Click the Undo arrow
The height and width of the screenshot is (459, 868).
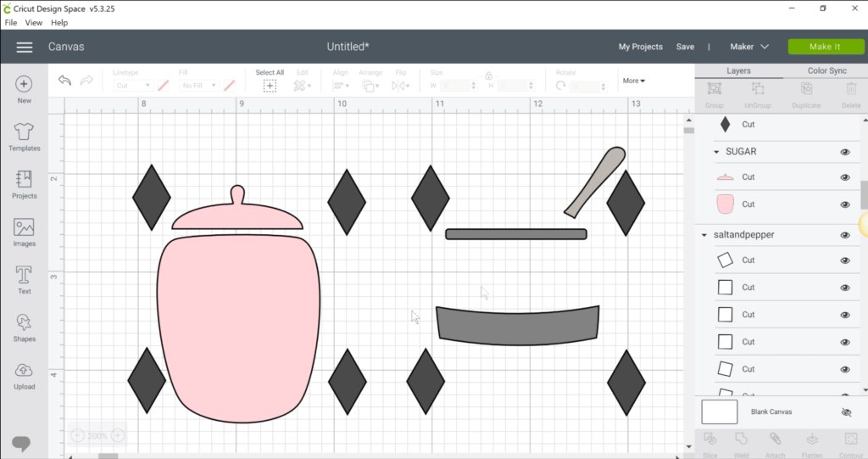[x=64, y=81]
